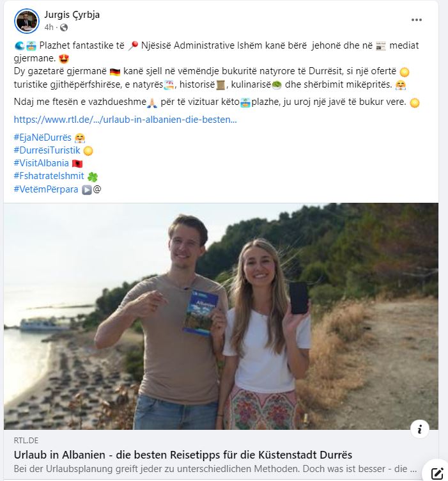Click Jurgis Çyrbja's profile picture
The width and height of the screenshot is (448, 481).
pos(26,21)
